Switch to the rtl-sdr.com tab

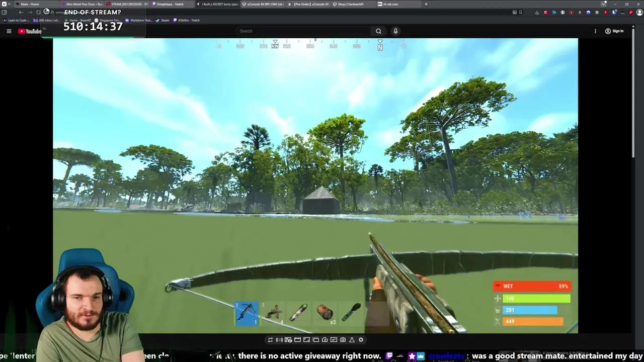pyautogui.click(x=398, y=4)
